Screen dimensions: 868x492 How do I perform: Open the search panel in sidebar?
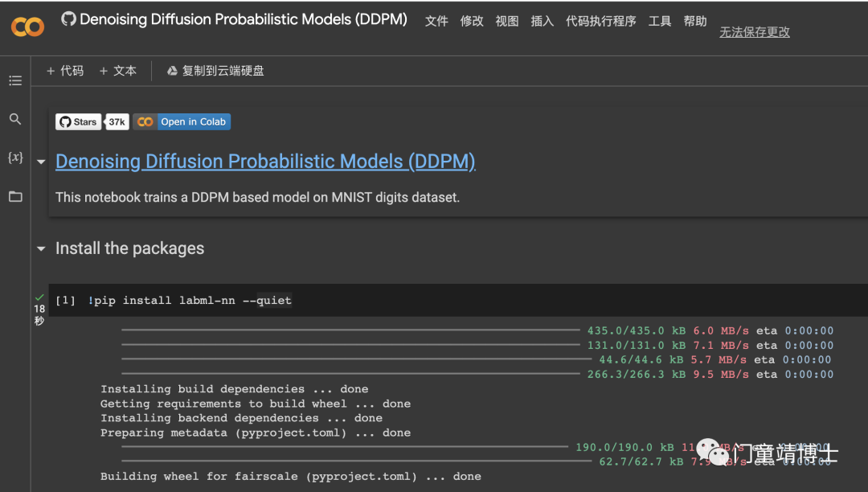click(15, 119)
